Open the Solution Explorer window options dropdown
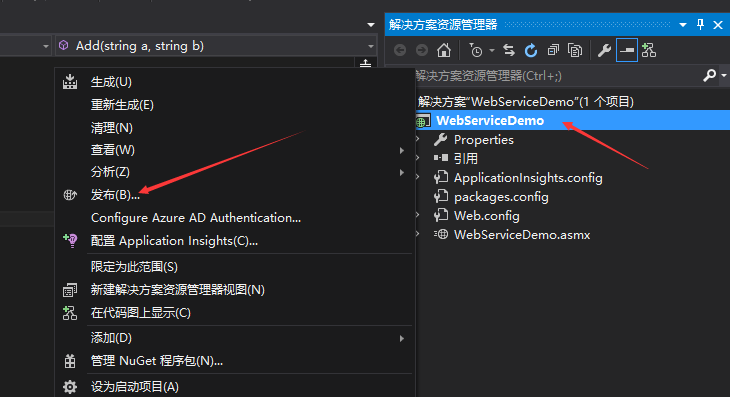 (683, 25)
